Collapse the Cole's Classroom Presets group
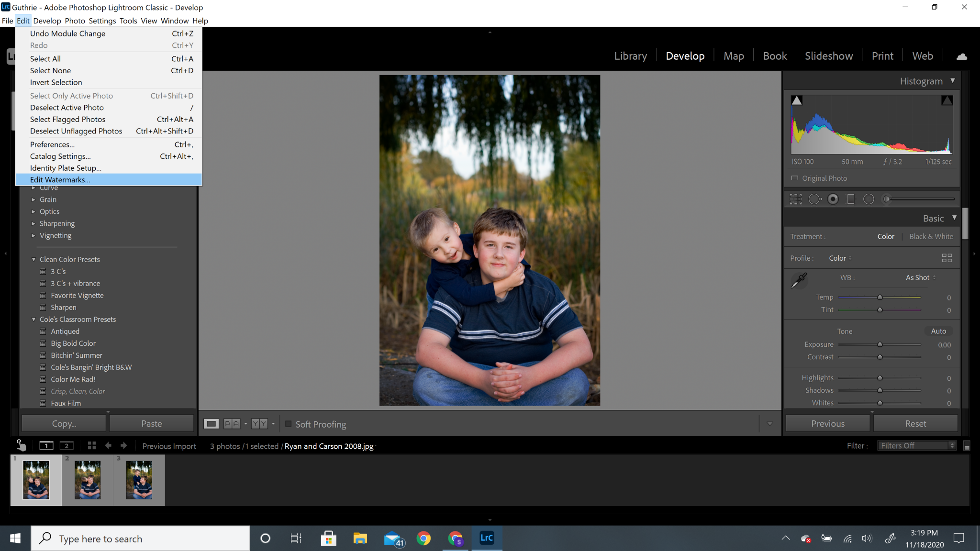980x551 pixels. [x=33, y=319]
